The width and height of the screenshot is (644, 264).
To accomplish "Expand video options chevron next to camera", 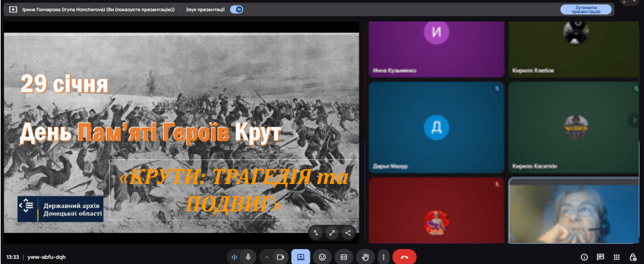I will pos(266,257).
